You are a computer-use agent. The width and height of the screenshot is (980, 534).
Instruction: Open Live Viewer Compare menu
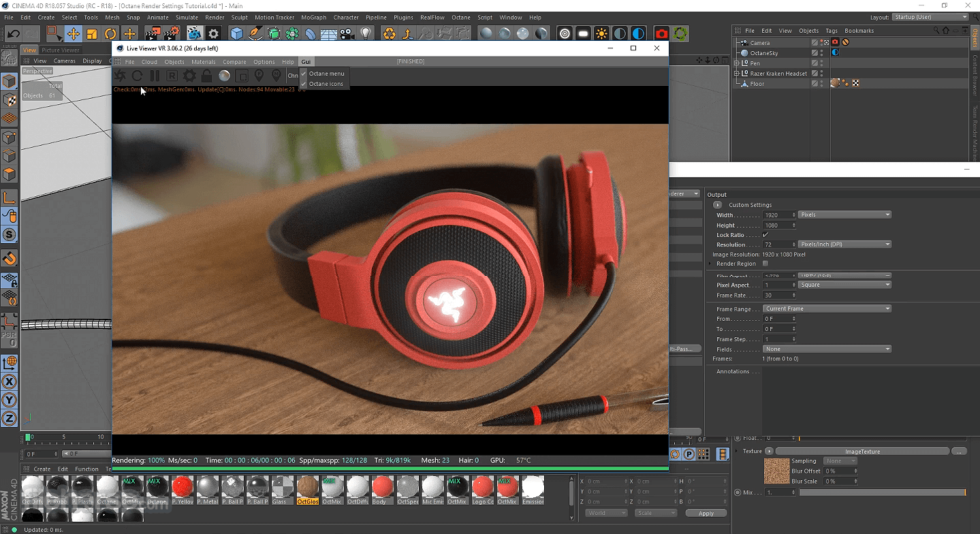pos(234,62)
